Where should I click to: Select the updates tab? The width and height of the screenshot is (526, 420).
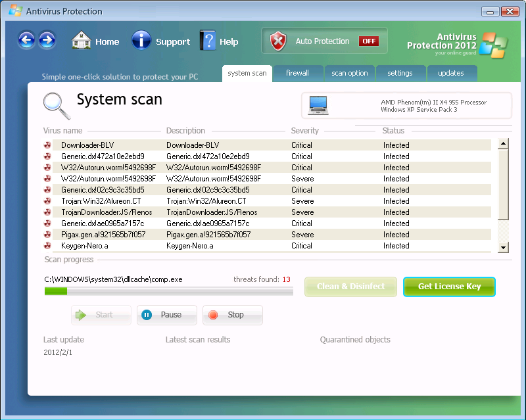coord(451,73)
